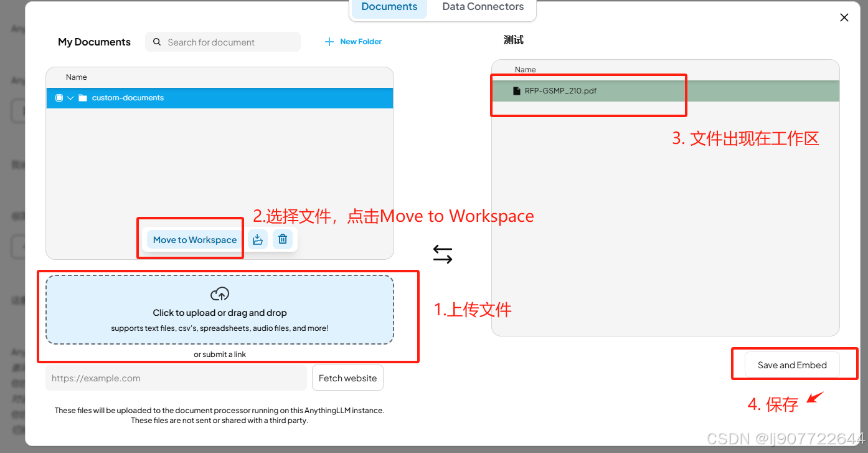Tick the custom-documents folder checkbox

(59, 98)
